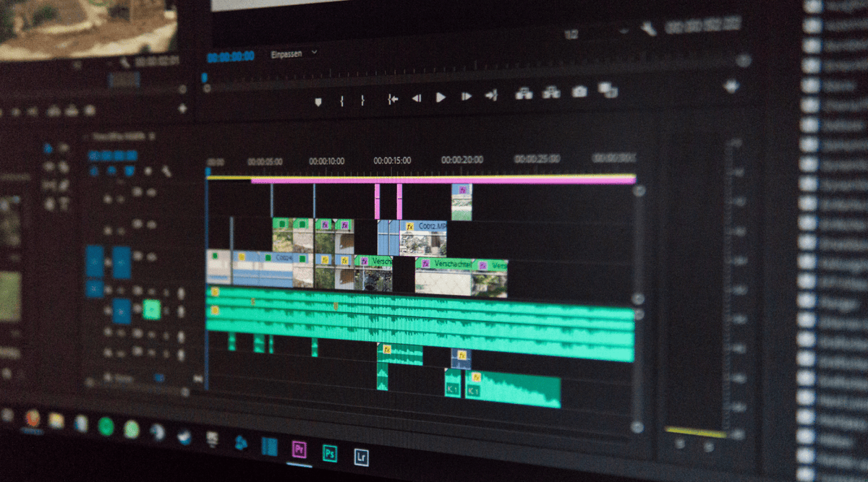Click the Play button in Program Monitor

pos(441,98)
